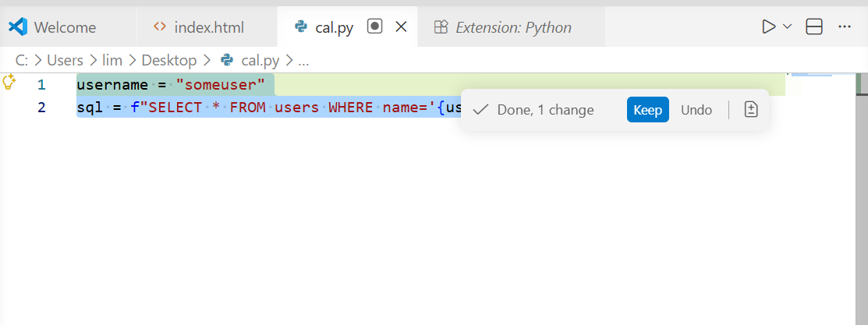Click the lim breadcrumb segment
Image resolution: width=868 pixels, height=325 pixels.
112,60
